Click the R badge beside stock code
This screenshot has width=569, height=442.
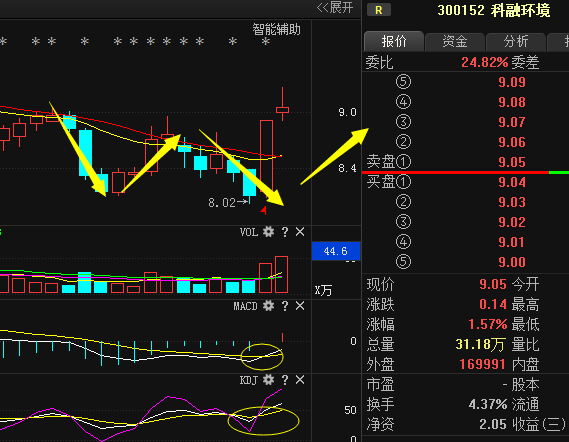[x=379, y=10]
